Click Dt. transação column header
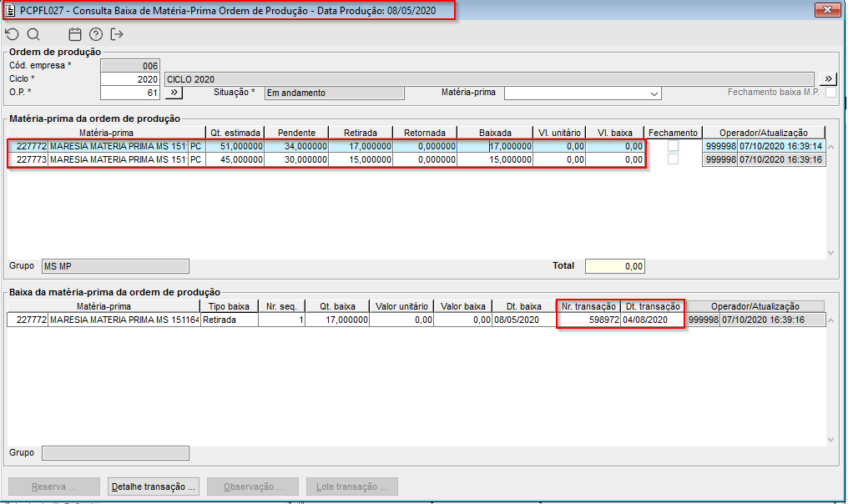Viewport: 848px width, 504px height. [x=653, y=306]
